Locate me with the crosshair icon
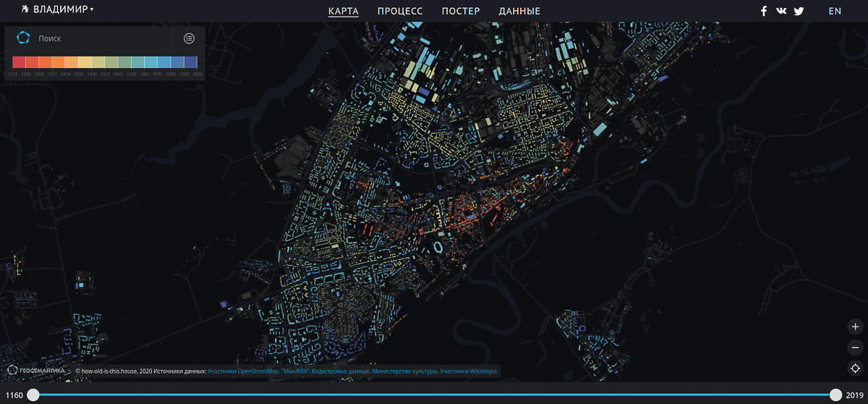This screenshot has height=404, width=868. pyautogui.click(x=854, y=369)
